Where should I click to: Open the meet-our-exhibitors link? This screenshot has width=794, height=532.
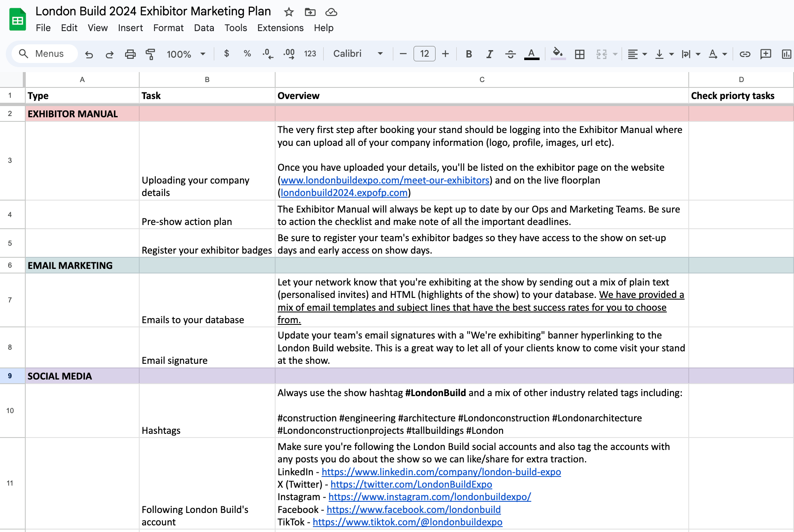tap(385, 180)
